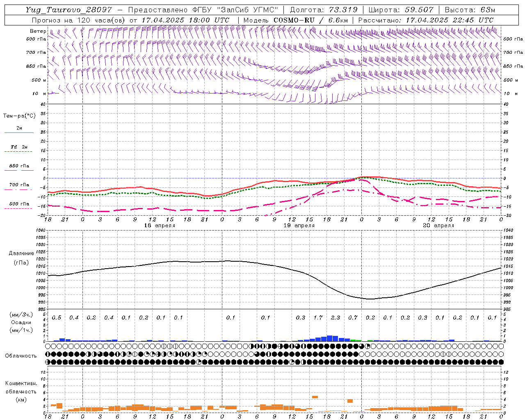The width and height of the screenshot is (525, 420).
Task: Click the 0.7 precipitation total value
Action: click(x=353, y=317)
